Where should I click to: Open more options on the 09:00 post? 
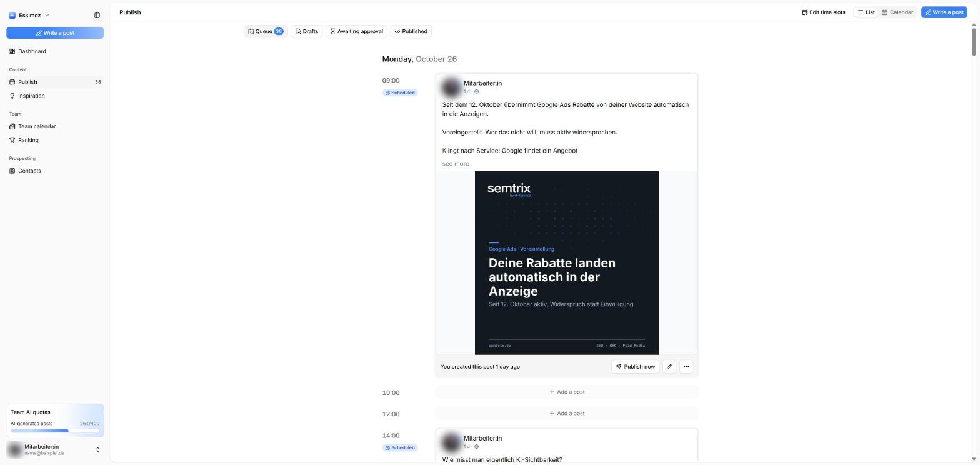(686, 367)
